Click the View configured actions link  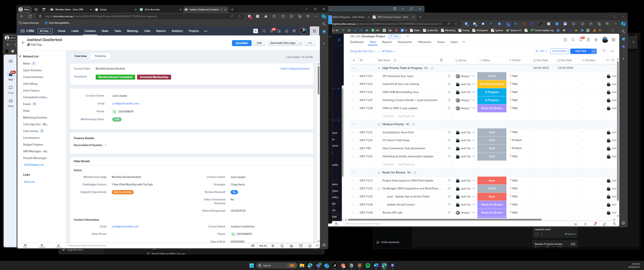[295, 69]
